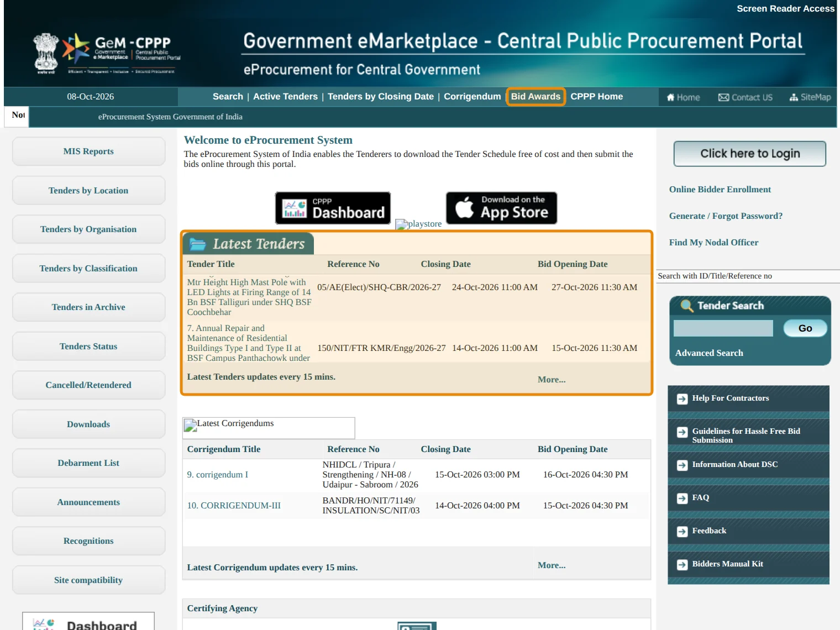Open the MIS Reports sidebar button

click(88, 151)
